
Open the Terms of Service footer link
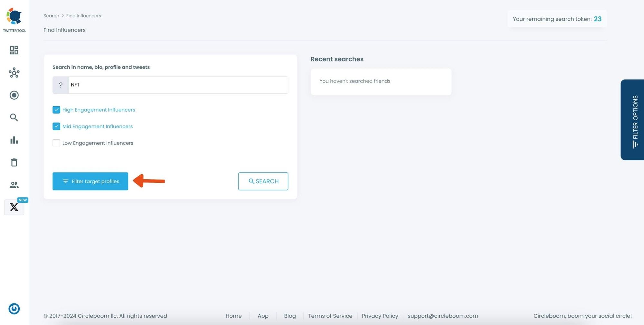330,316
